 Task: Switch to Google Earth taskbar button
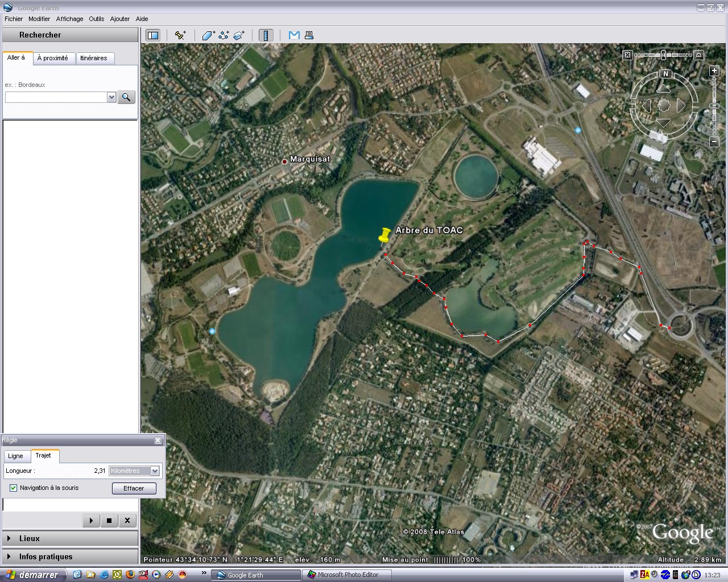255,575
